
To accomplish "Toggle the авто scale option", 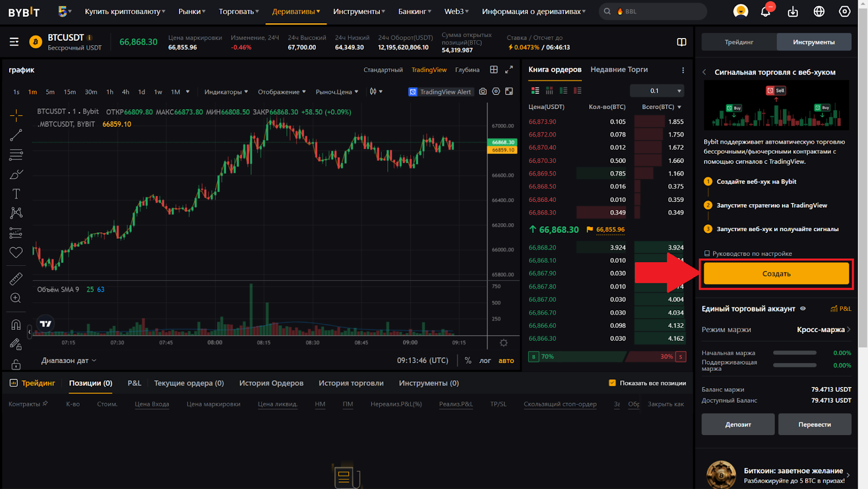I will point(506,360).
